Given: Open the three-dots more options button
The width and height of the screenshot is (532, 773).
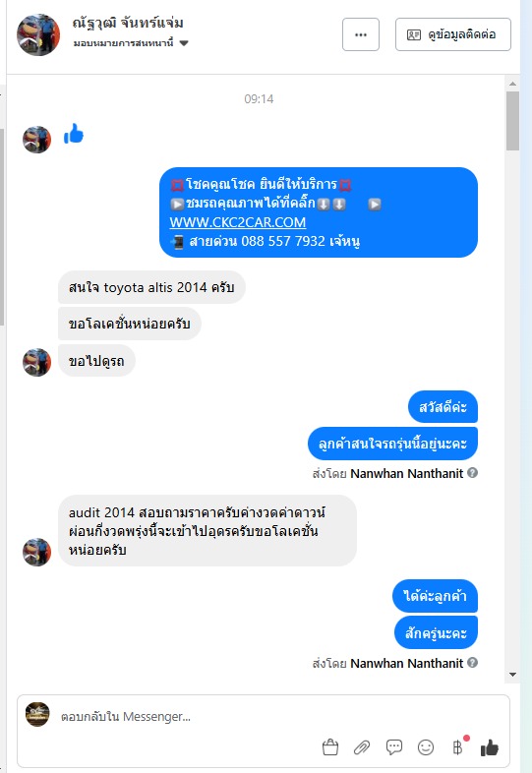Looking at the screenshot, I should tap(361, 34).
